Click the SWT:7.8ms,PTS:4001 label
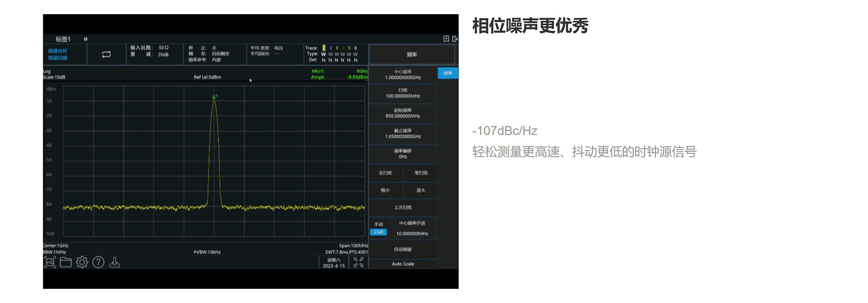 346,252
